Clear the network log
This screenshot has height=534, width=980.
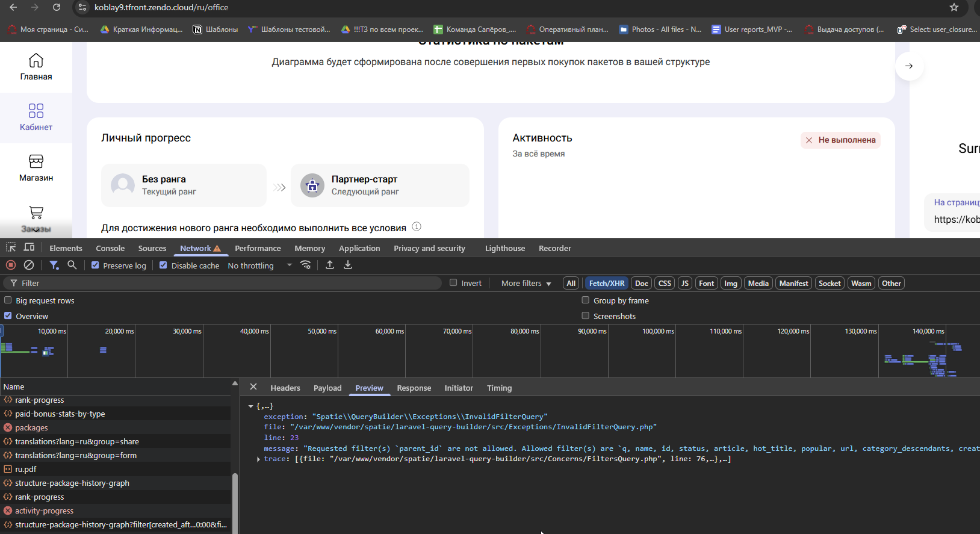coord(28,265)
